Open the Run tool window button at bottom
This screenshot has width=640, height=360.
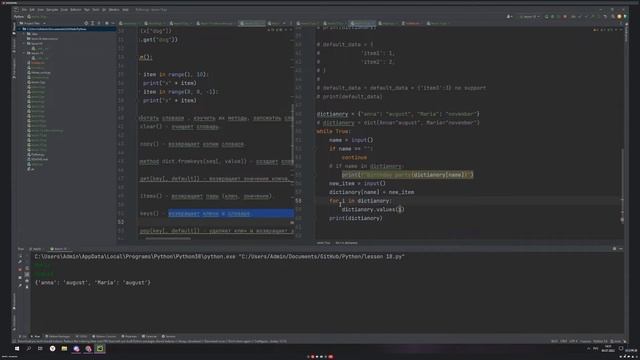pyautogui.click(x=36, y=336)
